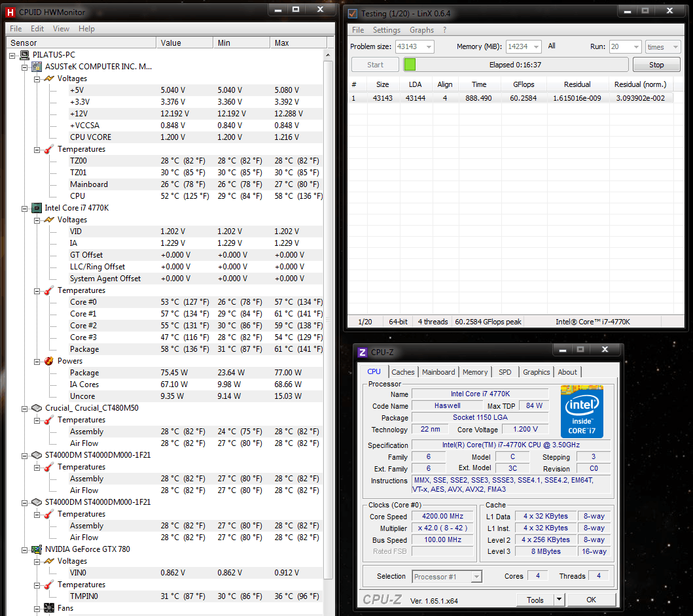Collapse the Powers section
The image size is (693, 616).
pyautogui.click(x=37, y=362)
